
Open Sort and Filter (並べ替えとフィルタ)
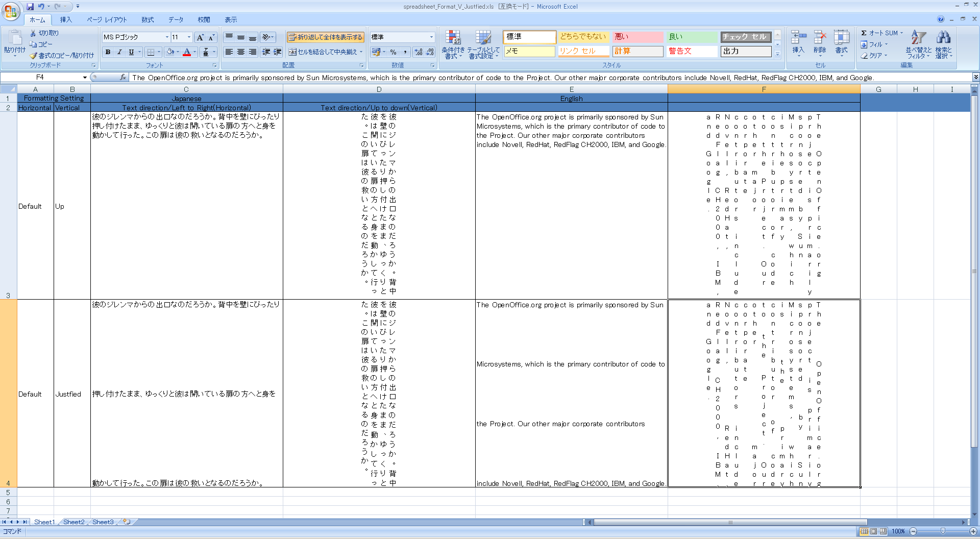(918, 44)
